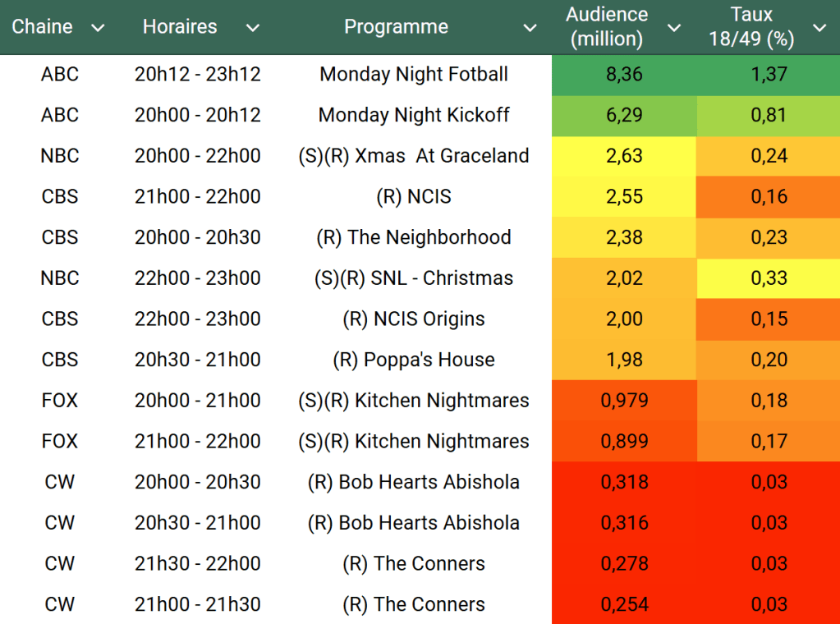This screenshot has width=840, height=624.
Task: Select the (R) NCIS Origins cell
Action: click(414, 319)
